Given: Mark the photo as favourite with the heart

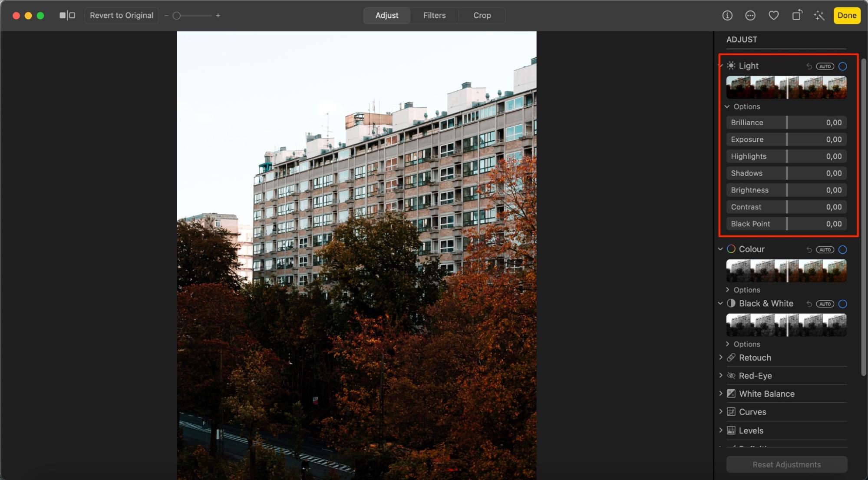Looking at the screenshot, I should [773, 16].
